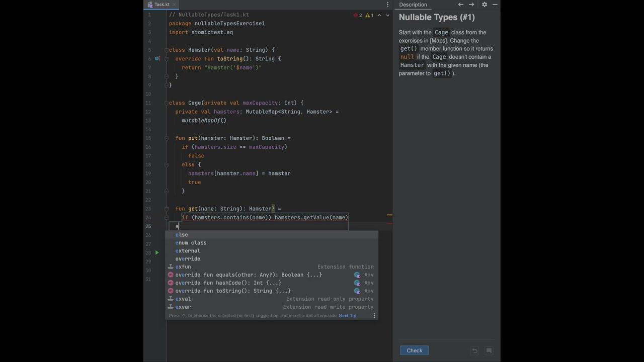This screenshot has height=362, width=644.
Task: Click the orange warning stripe on scrollbar
Action: (389, 215)
